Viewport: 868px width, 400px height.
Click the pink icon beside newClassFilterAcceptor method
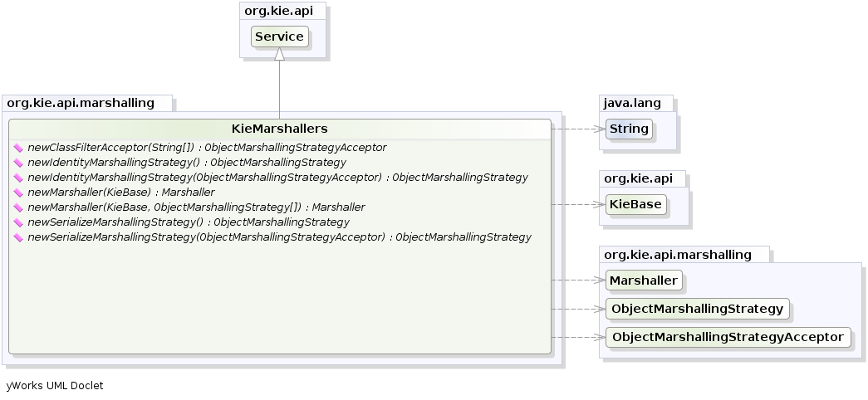[19, 148]
